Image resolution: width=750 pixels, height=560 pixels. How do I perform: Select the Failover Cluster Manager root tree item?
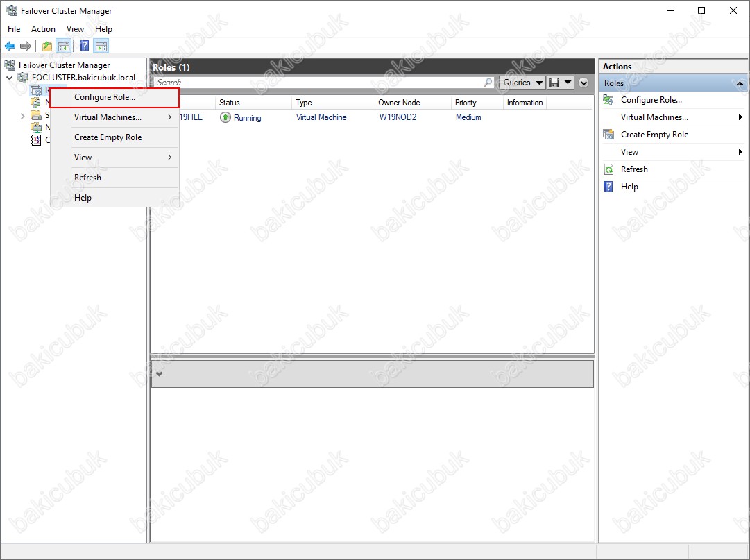(64, 65)
